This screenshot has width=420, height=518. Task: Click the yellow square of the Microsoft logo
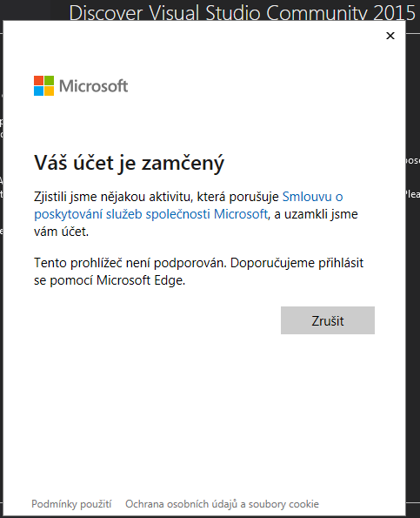tap(50, 91)
